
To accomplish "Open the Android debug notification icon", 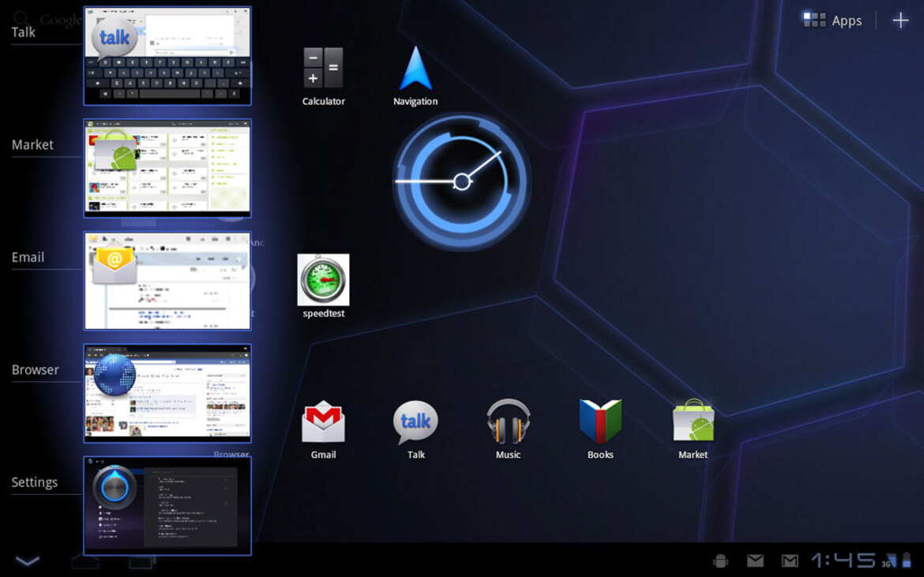I will [x=720, y=560].
